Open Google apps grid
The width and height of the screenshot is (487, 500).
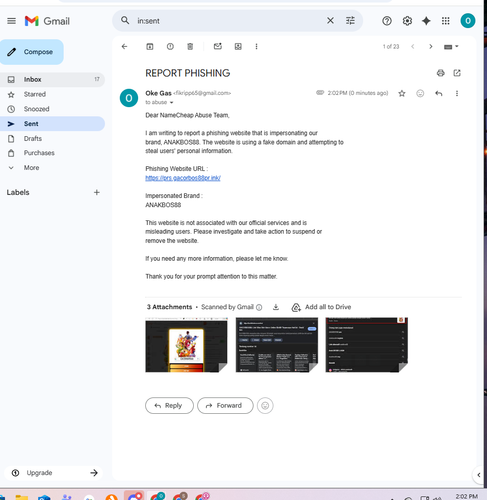(446, 21)
